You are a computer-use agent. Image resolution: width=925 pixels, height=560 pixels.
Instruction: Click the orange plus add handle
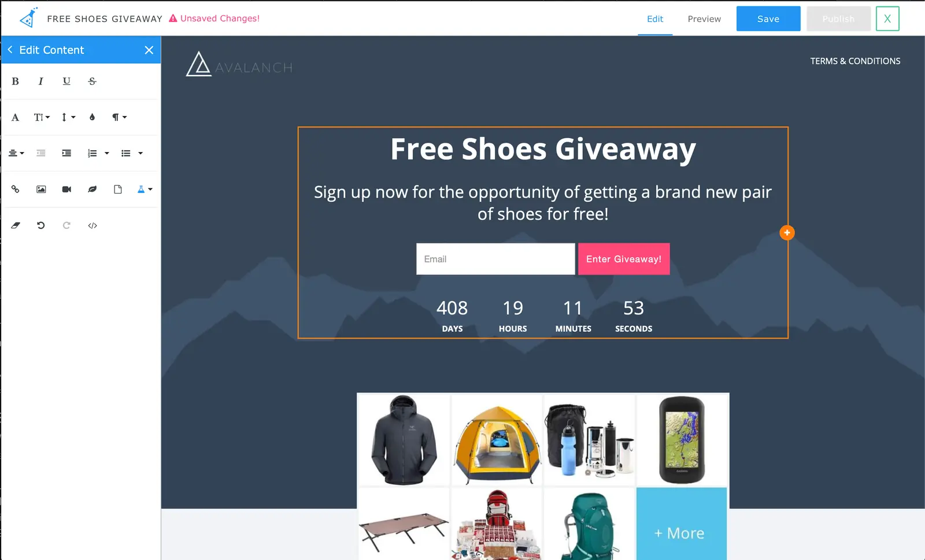pos(787,232)
